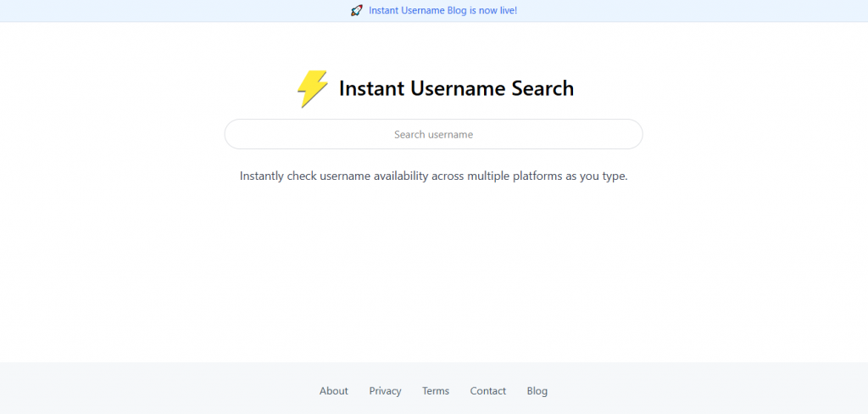Click the word 'Search' in the page title
This screenshot has width=868, height=414.
tap(542, 88)
